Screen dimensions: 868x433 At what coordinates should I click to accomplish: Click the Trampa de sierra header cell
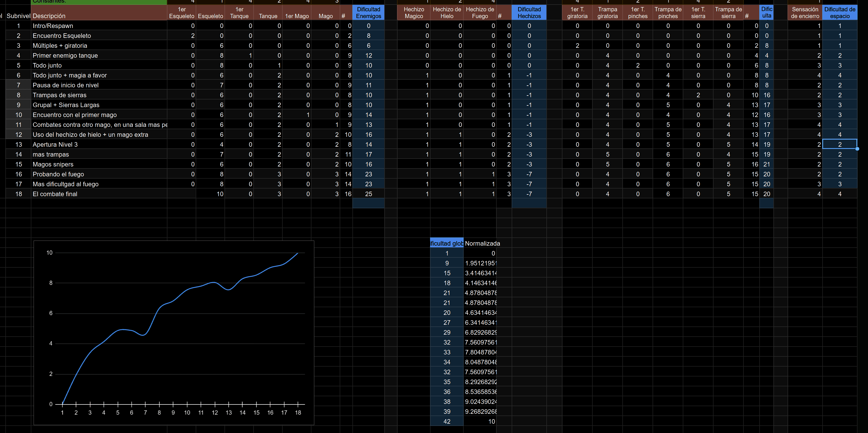728,12
